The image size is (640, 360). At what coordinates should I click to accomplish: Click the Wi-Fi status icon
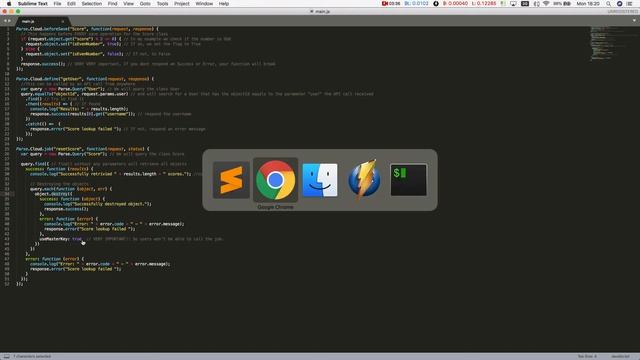[546, 4]
